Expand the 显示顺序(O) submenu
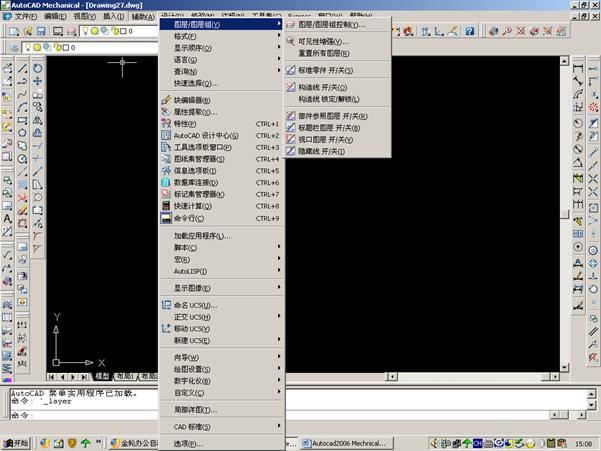The image size is (601, 451). click(x=222, y=48)
